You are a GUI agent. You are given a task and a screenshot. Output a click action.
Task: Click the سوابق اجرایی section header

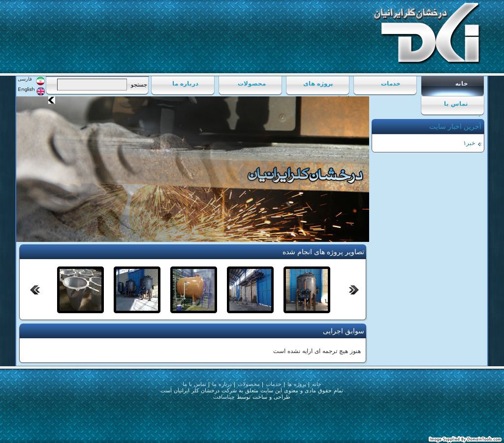(192, 331)
